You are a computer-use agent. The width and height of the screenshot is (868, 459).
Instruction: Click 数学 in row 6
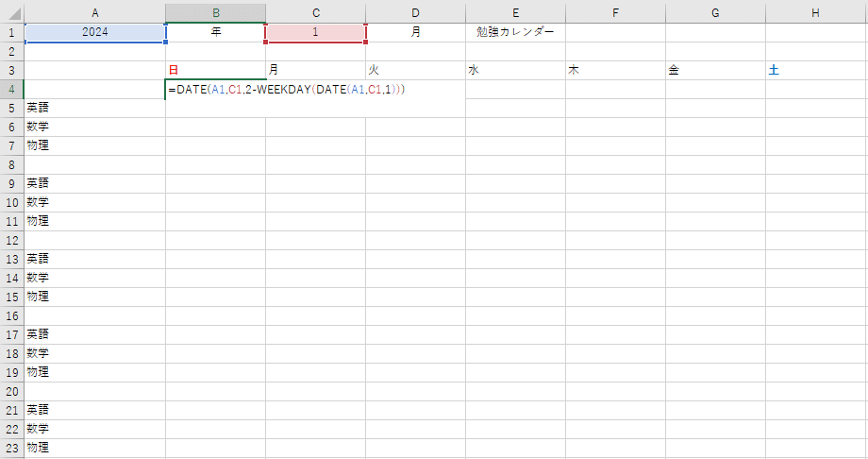94,127
